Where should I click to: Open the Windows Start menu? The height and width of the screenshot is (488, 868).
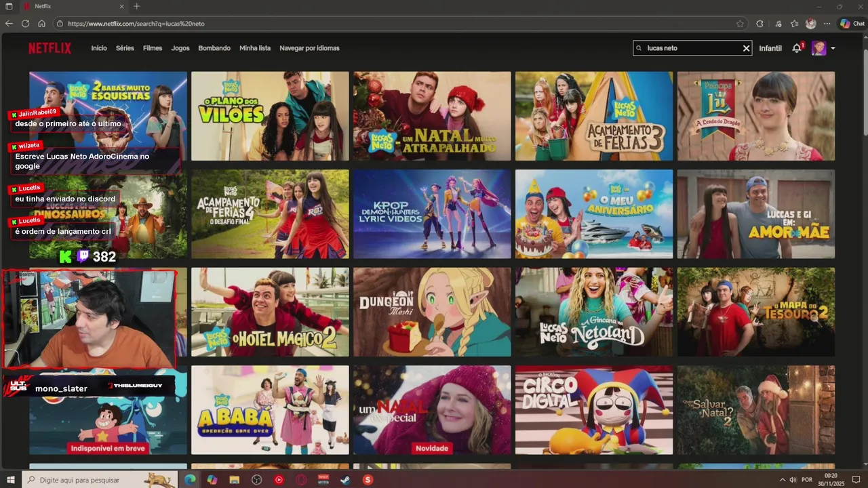(x=10, y=480)
